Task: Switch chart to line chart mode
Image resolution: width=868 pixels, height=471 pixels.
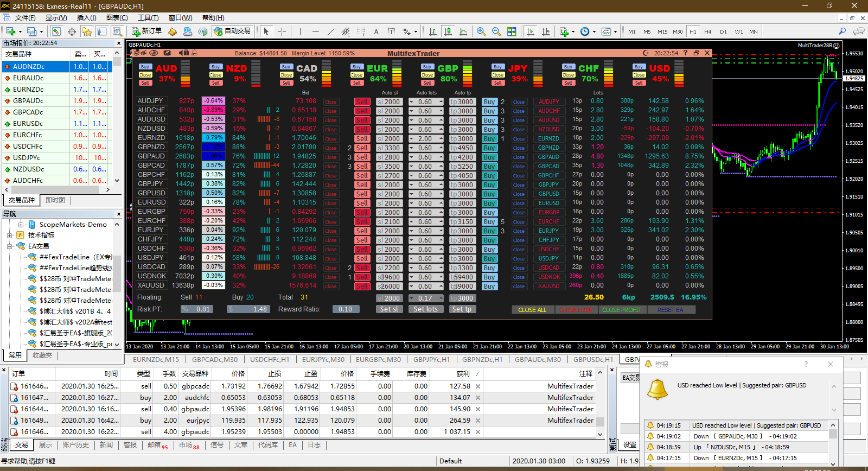Action: pyautogui.click(x=463, y=31)
